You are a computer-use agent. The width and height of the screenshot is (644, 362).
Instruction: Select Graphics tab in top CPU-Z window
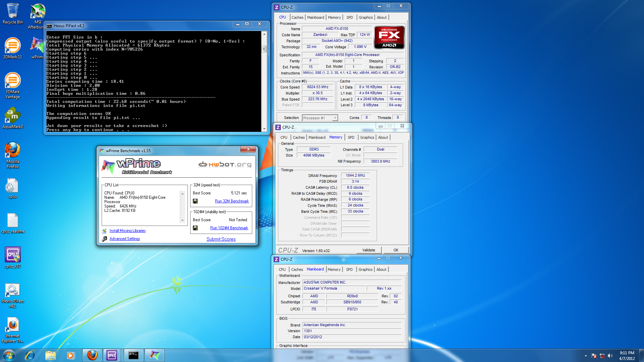tap(366, 17)
